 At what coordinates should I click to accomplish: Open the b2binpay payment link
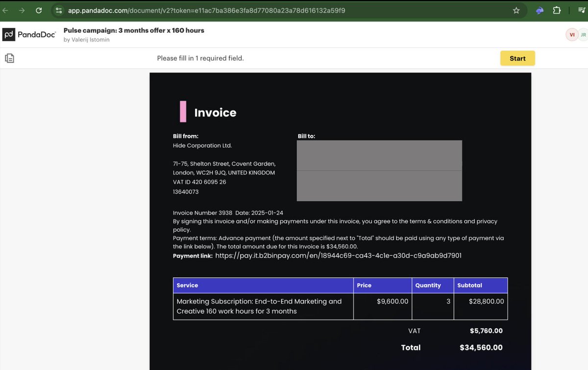(x=338, y=255)
